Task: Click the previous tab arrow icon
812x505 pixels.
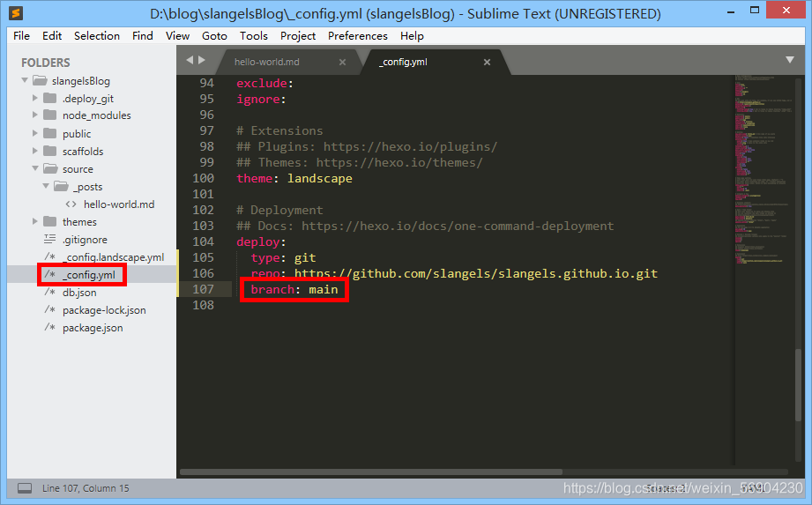Action: pyautogui.click(x=190, y=60)
